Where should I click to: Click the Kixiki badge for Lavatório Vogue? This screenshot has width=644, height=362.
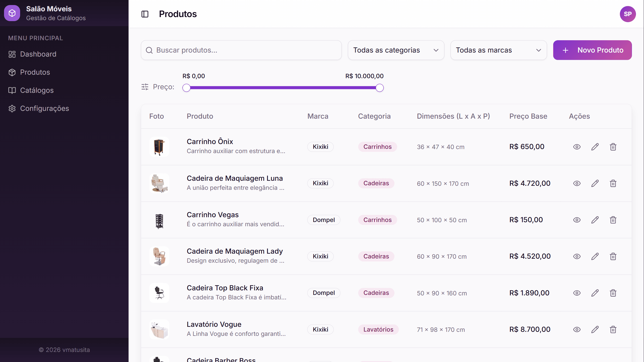[320, 330]
